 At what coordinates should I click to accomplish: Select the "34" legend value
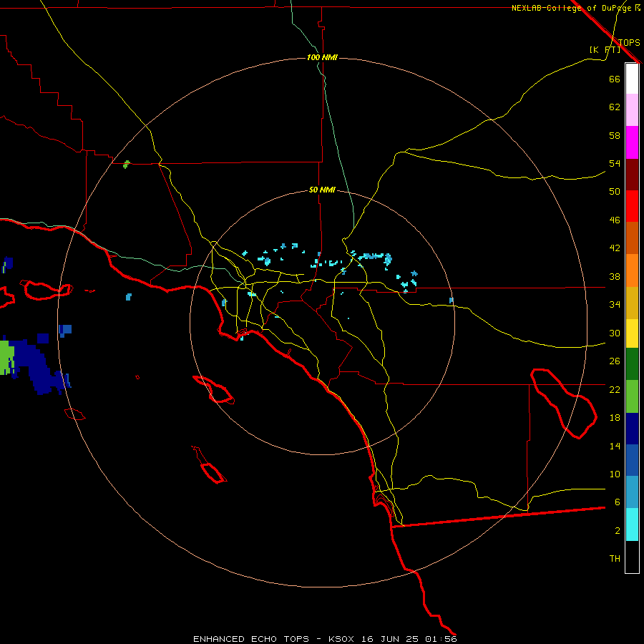click(615, 305)
